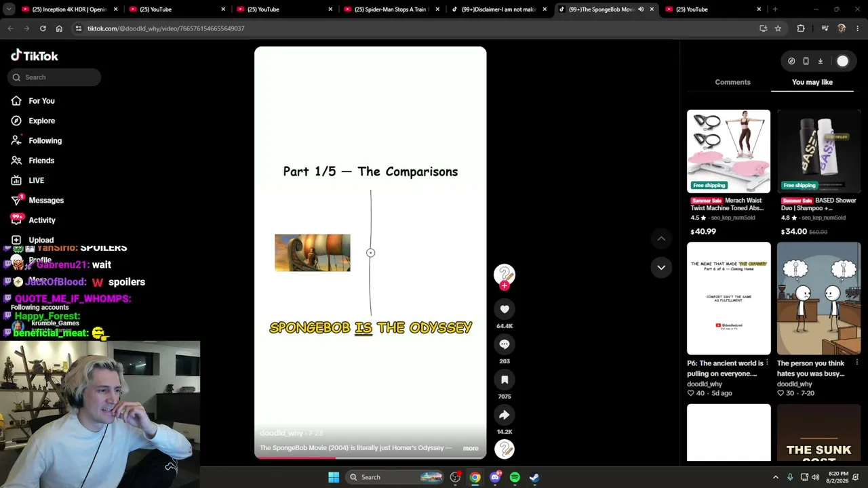
Task: Open the Chrome extensions puzzle icon
Action: (801, 28)
